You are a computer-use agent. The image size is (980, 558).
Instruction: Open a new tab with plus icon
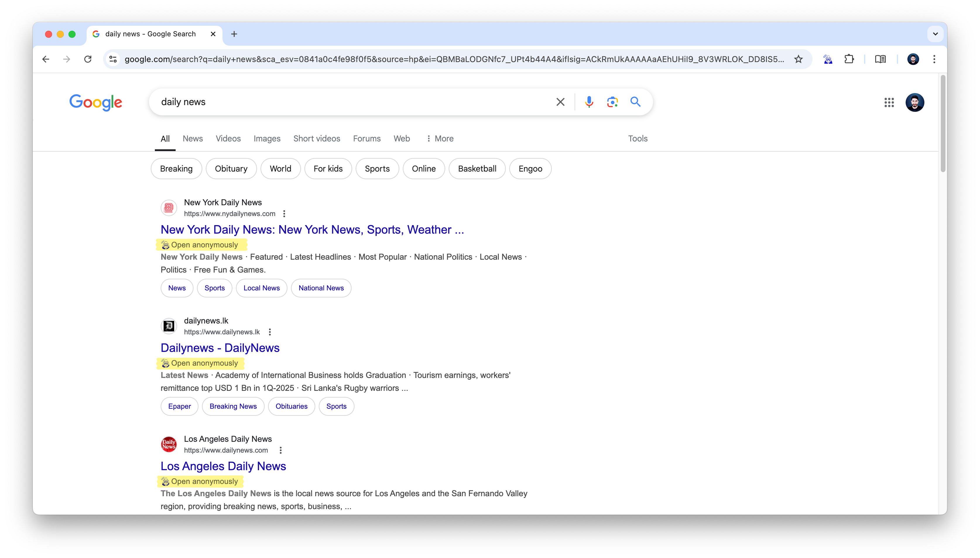[234, 34]
